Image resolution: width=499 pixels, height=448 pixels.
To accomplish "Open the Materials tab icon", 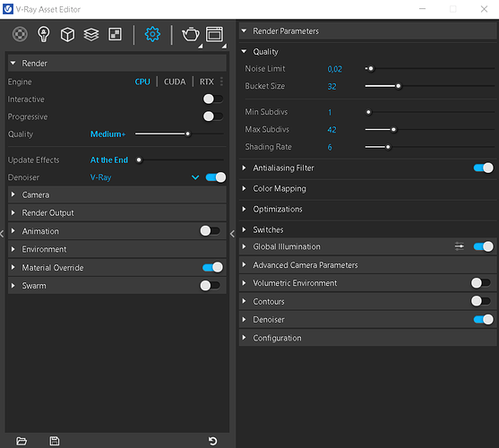I will 20,34.
